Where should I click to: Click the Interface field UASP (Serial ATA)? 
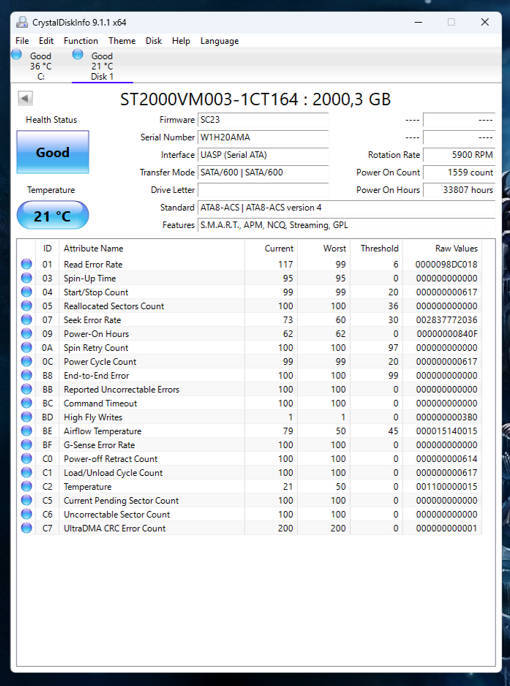click(x=263, y=154)
